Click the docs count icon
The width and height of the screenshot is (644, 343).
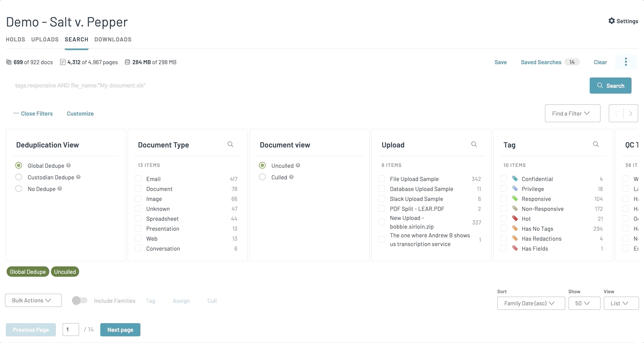coord(9,62)
